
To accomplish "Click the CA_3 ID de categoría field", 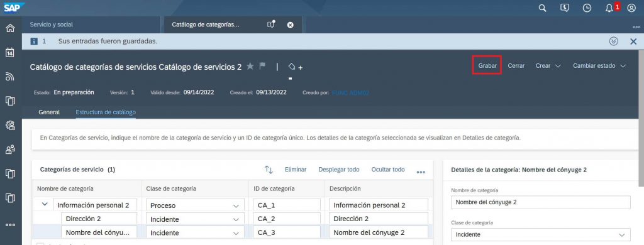I will [287, 232].
